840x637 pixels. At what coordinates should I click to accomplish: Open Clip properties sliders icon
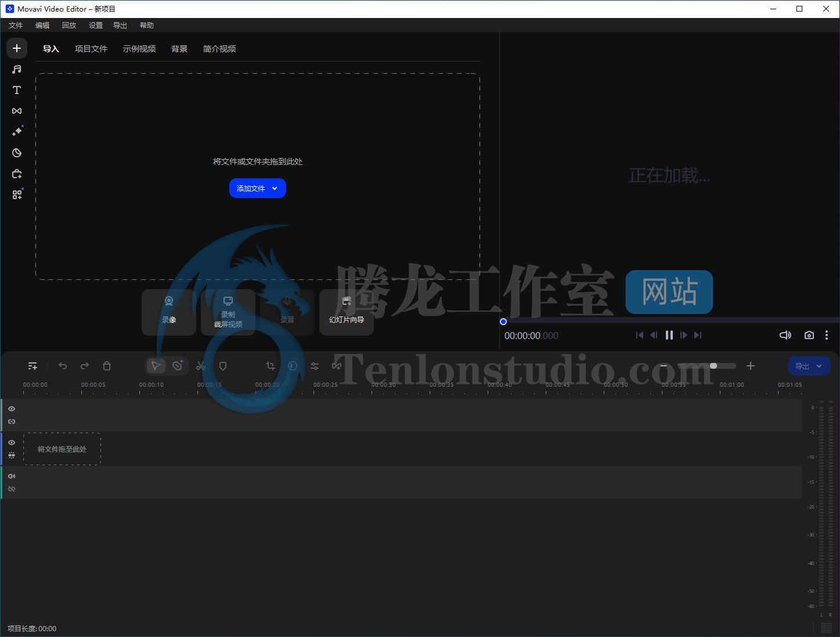315,366
